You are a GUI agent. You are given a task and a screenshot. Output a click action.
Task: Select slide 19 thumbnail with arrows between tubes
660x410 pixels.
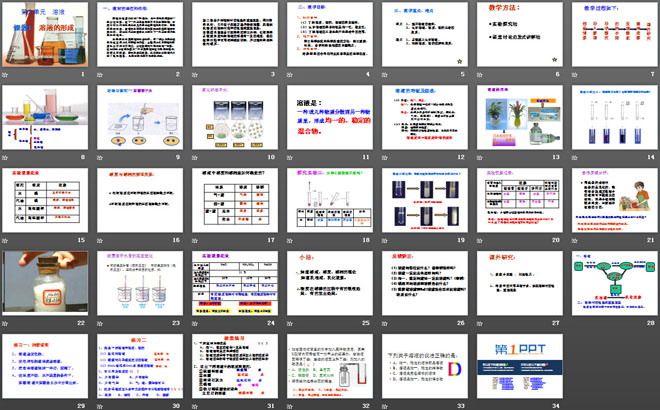point(425,200)
